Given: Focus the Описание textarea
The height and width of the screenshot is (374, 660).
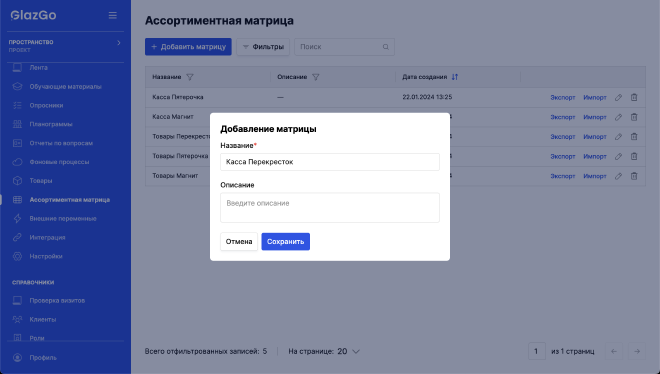Looking at the screenshot, I should tap(330, 208).
